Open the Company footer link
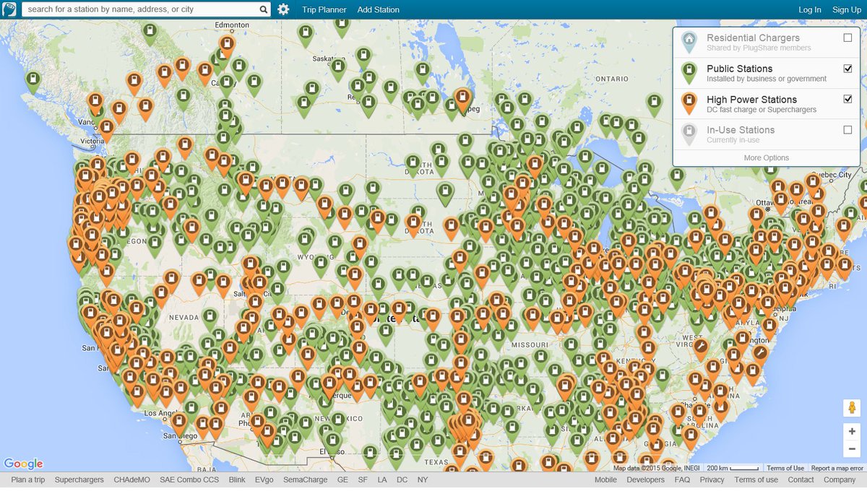Screen dimensions: 867x504 [x=840, y=480]
